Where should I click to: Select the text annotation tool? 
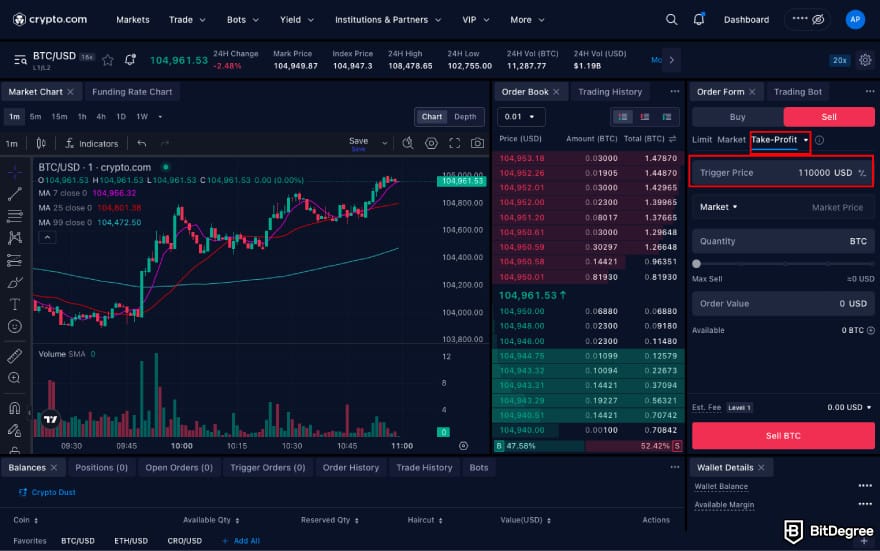(15, 305)
